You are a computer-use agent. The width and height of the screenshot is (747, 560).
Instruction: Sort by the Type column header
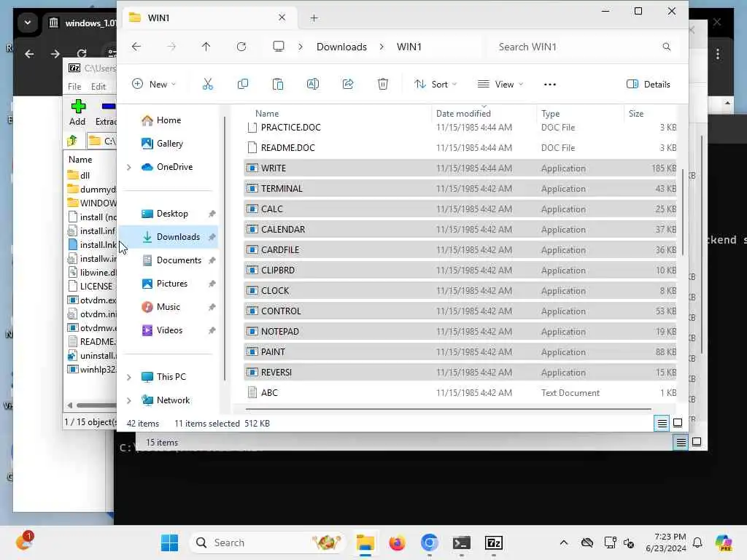click(x=550, y=113)
